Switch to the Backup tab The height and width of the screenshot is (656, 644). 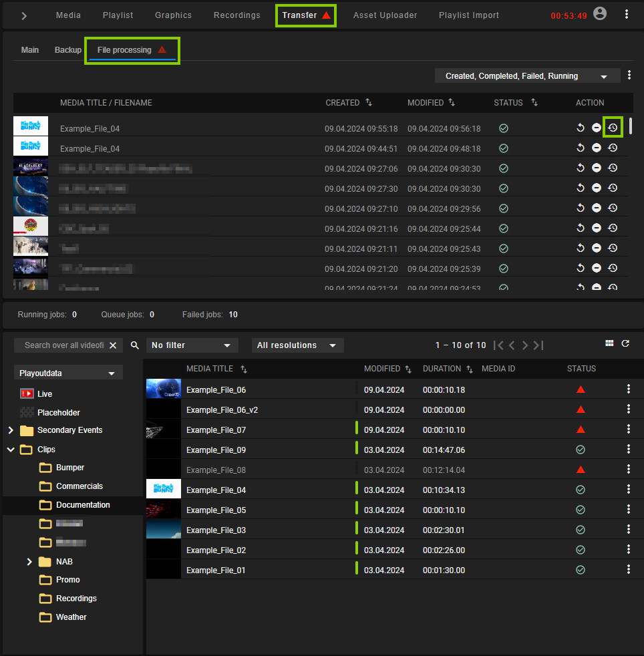point(67,49)
